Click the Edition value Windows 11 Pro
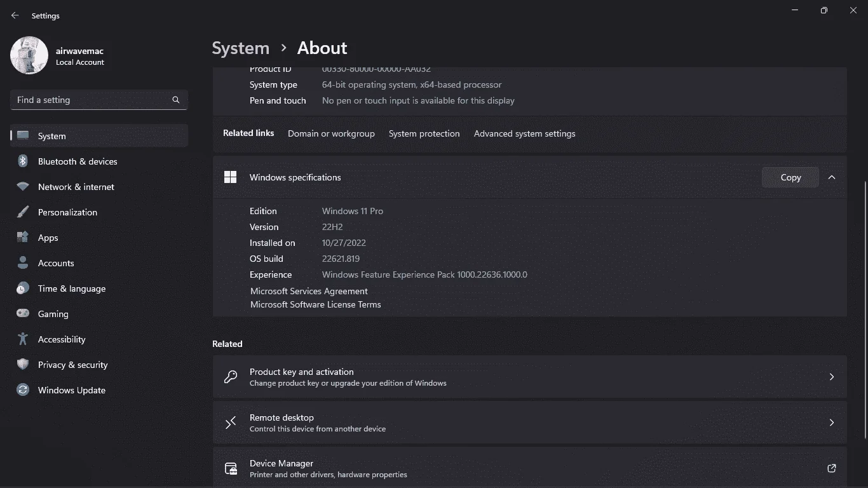 tap(353, 211)
